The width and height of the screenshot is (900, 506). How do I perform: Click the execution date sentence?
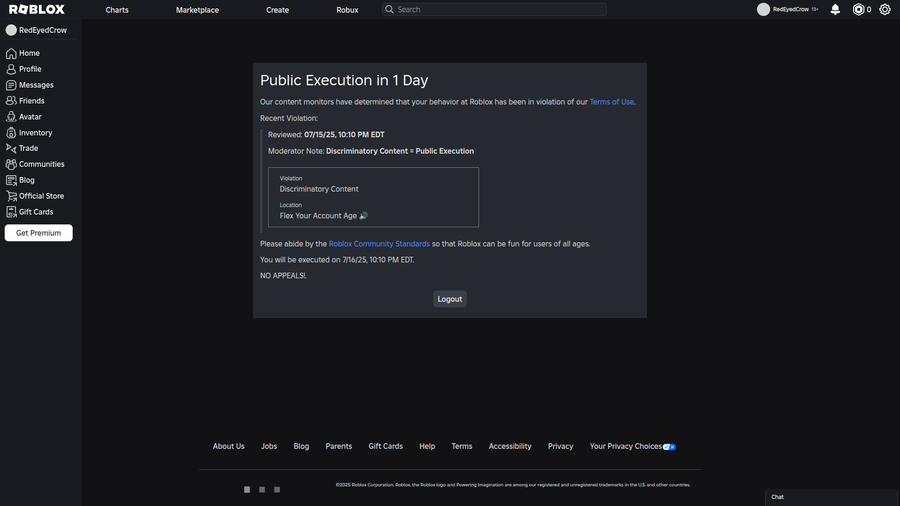(337, 260)
